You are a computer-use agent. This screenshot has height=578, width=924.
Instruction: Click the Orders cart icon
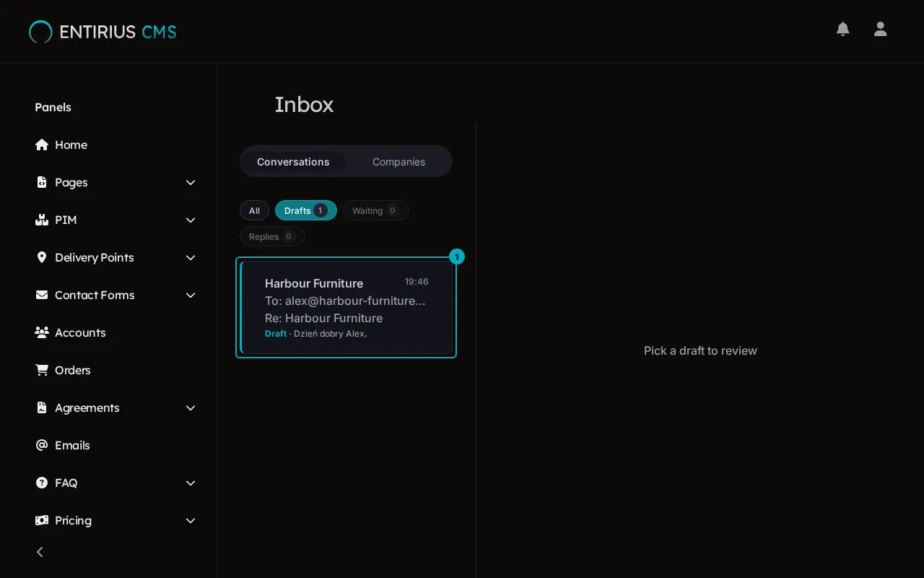(x=42, y=370)
